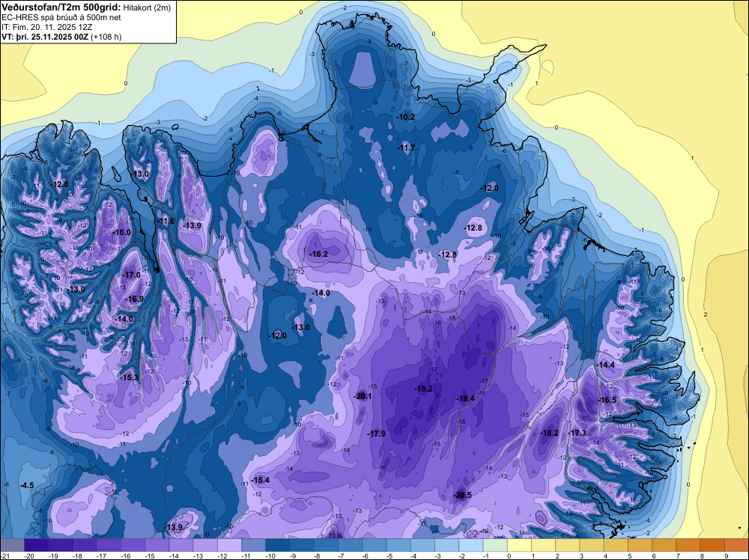Click the -17.9 temperature value

tap(377, 433)
